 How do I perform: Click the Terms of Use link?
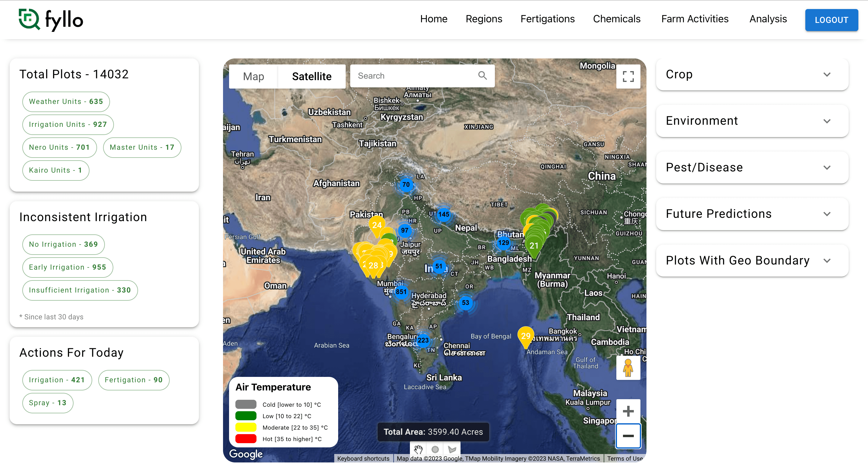[624, 458]
